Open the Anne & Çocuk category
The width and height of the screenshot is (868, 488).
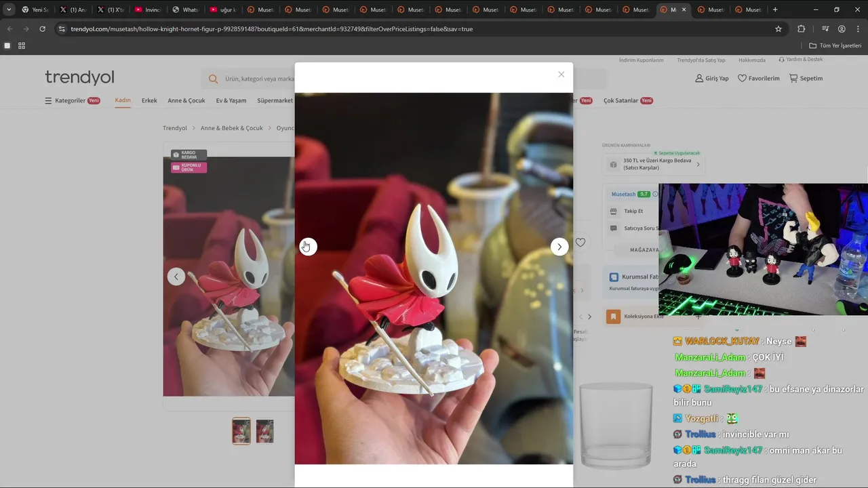click(x=186, y=100)
